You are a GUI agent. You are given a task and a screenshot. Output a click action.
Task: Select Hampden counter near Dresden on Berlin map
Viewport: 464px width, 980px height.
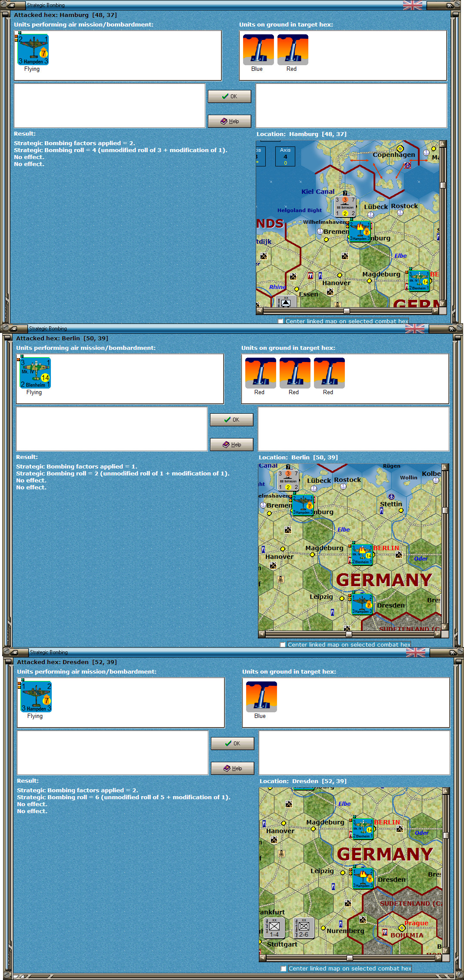click(x=362, y=604)
